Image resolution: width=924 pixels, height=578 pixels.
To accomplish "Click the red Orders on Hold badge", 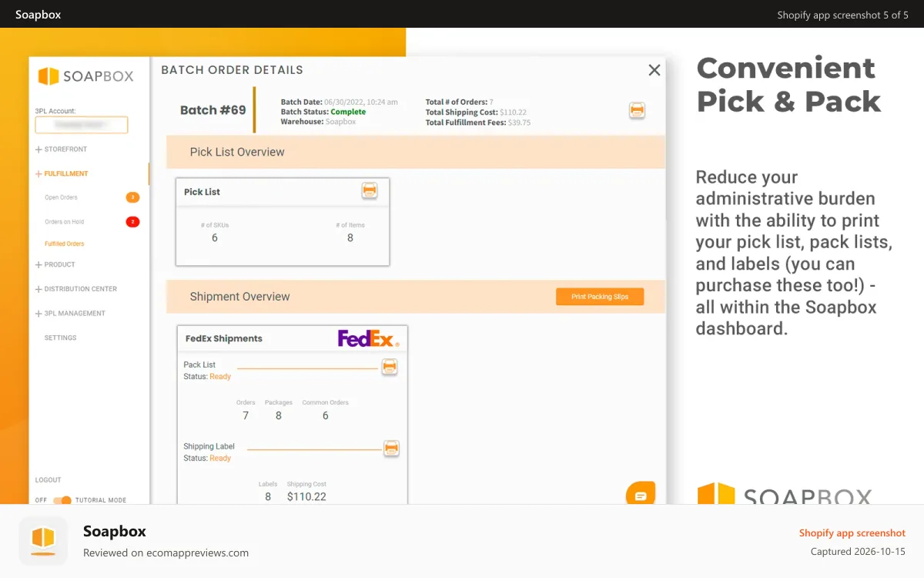I will pyautogui.click(x=132, y=222).
